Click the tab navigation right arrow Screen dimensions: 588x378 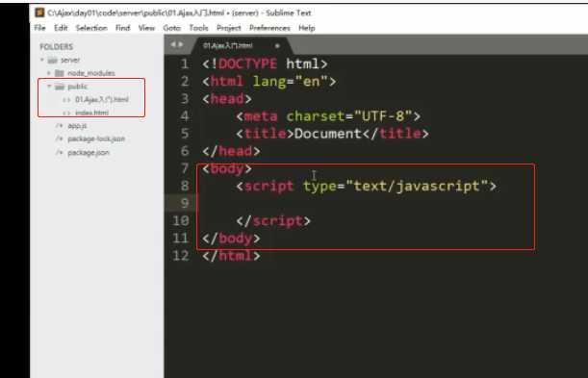point(181,44)
